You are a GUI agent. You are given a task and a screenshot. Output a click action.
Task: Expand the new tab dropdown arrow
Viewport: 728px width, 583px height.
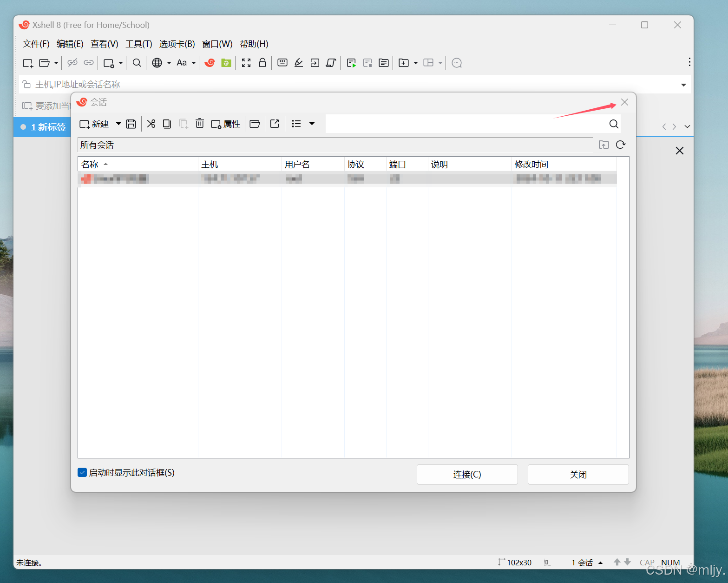click(x=416, y=63)
